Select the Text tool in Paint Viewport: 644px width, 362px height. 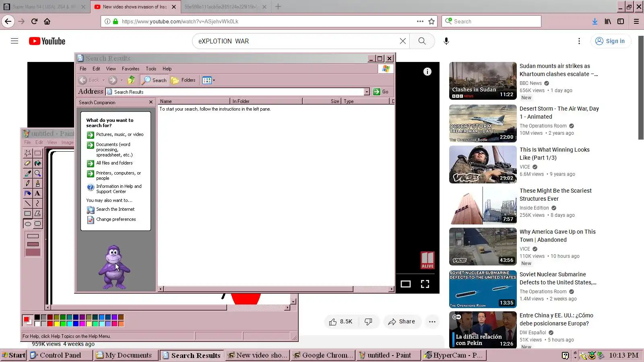coord(37,193)
